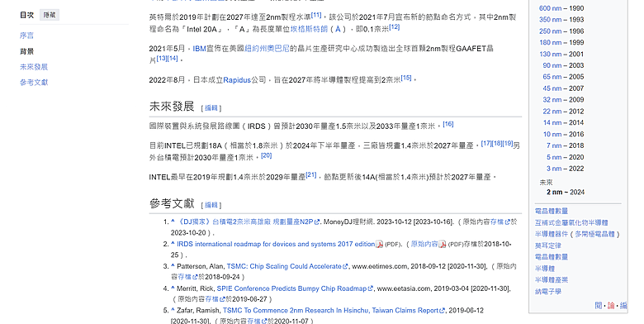Open 莫耳定律 sidebar link
644x324 pixels.
pos(548,245)
